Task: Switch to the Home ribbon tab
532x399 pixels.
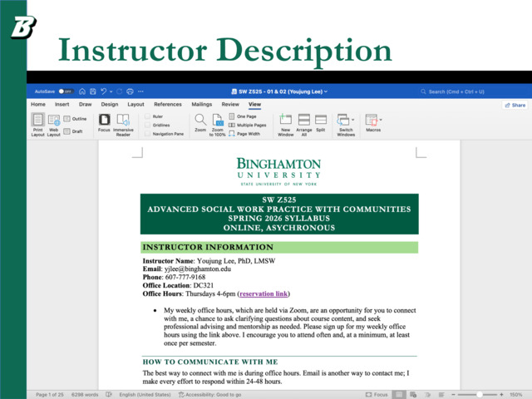Action: coord(38,104)
